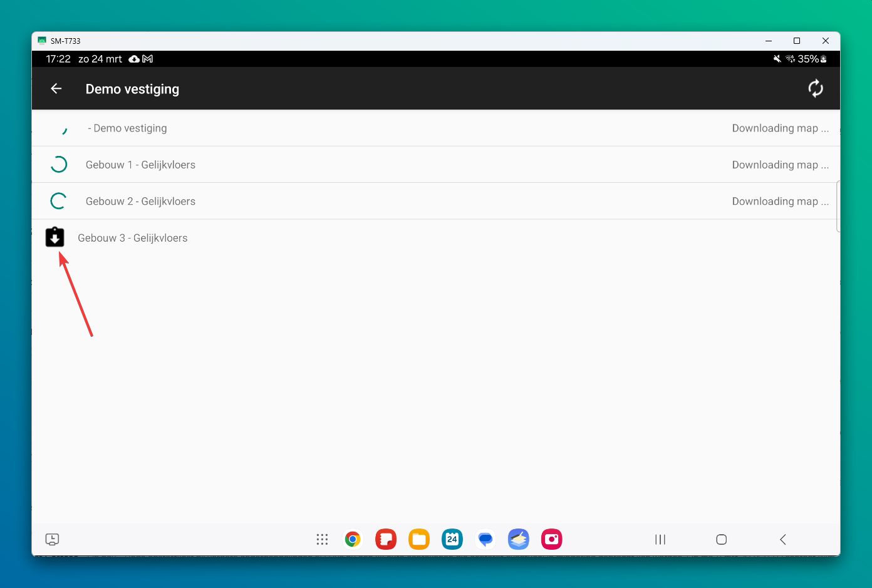This screenshot has height=588, width=872.
Task: Open the red notes app in the dock
Action: (x=386, y=539)
